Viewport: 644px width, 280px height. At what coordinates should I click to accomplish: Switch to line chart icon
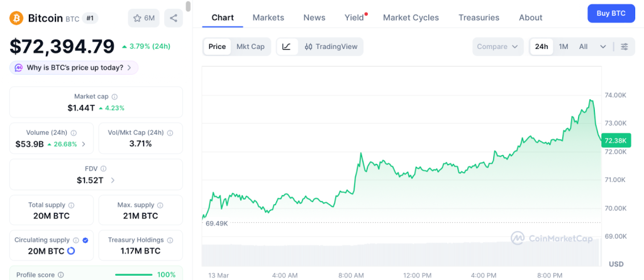[x=287, y=46]
